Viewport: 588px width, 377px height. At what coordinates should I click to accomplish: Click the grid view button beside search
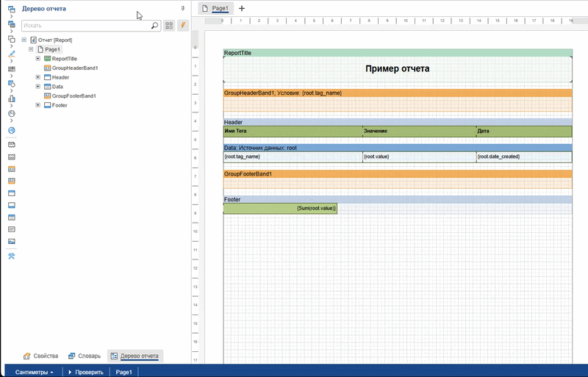point(169,25)
